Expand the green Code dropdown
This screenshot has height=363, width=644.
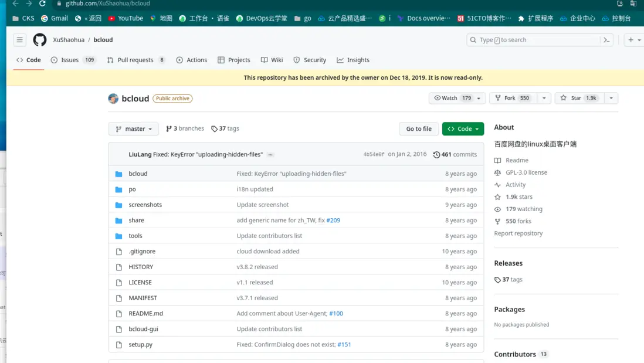463,129
